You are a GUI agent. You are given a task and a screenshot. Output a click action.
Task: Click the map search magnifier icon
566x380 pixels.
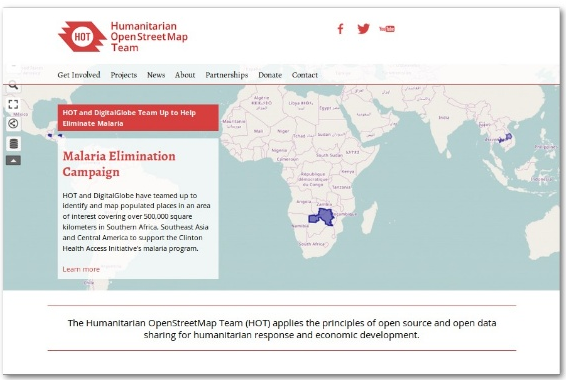pyautogui.click(x=13, y=85)
